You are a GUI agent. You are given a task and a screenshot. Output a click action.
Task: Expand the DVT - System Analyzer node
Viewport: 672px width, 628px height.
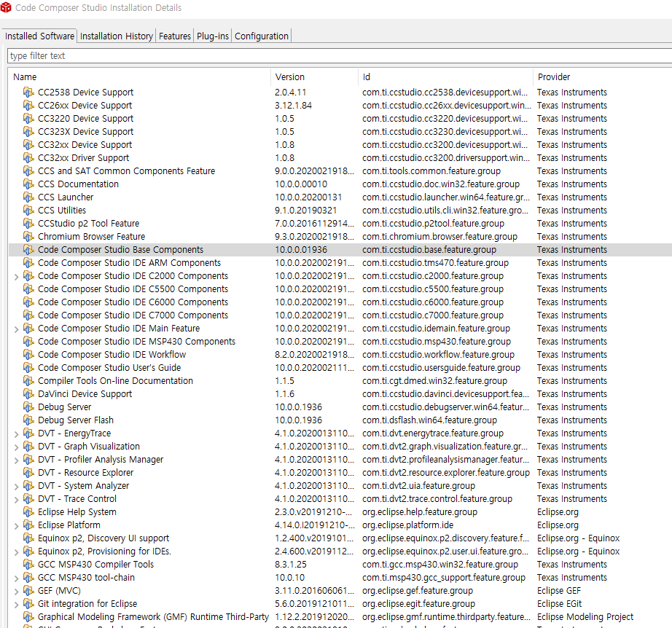tap(16, 487)
